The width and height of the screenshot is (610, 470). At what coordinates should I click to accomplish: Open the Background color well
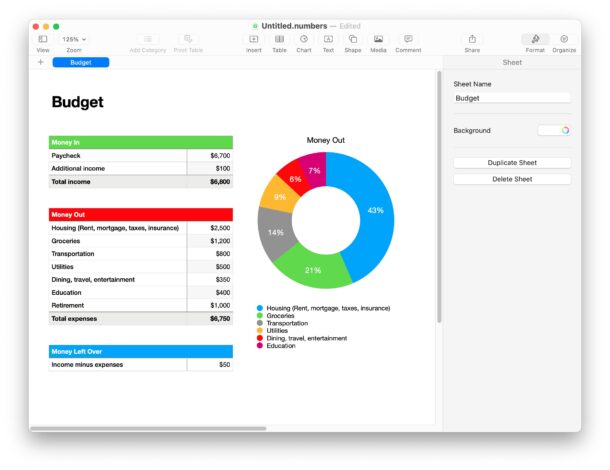(x=553, y=130)
